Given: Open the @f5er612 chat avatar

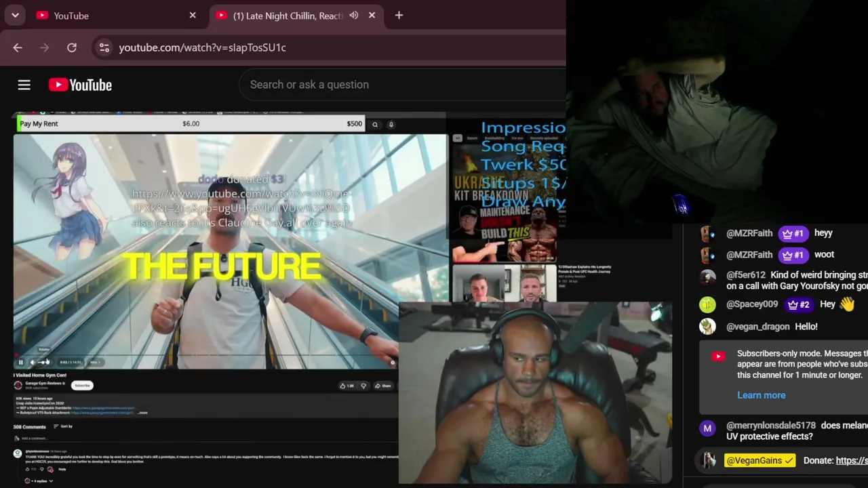Looking at the screenshot, I should [x=707, y=277].
